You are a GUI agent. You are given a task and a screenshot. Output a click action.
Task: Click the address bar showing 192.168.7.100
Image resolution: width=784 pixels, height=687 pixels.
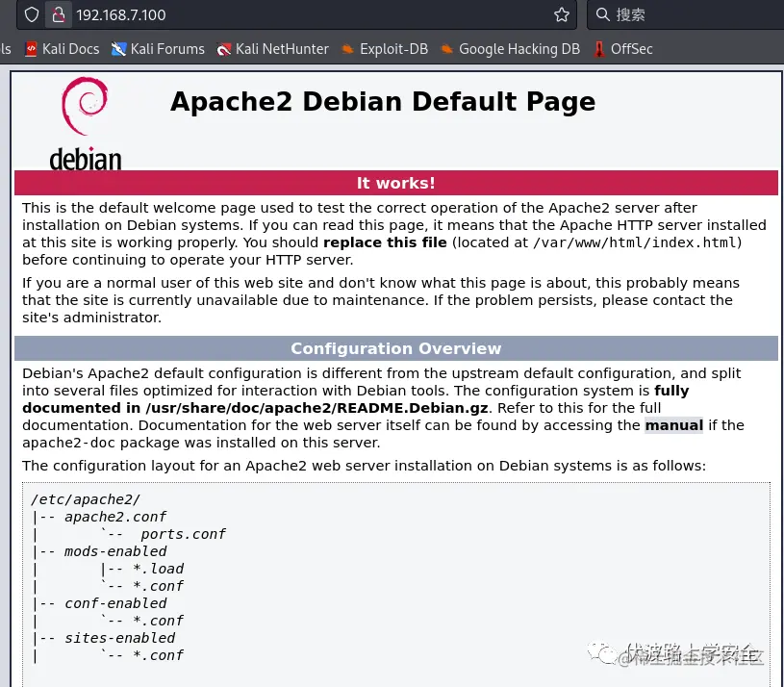(296, 14)
